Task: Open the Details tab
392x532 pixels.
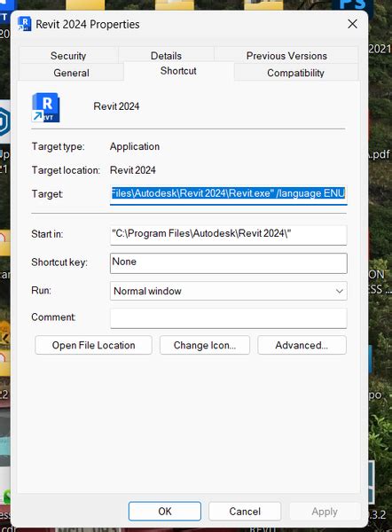Action: pos(166,55)
